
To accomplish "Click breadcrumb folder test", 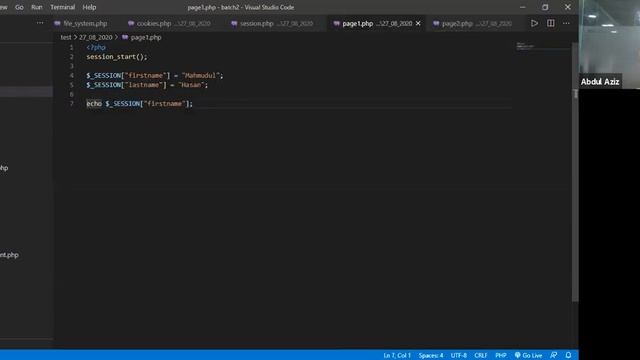I will coord(66,38).
